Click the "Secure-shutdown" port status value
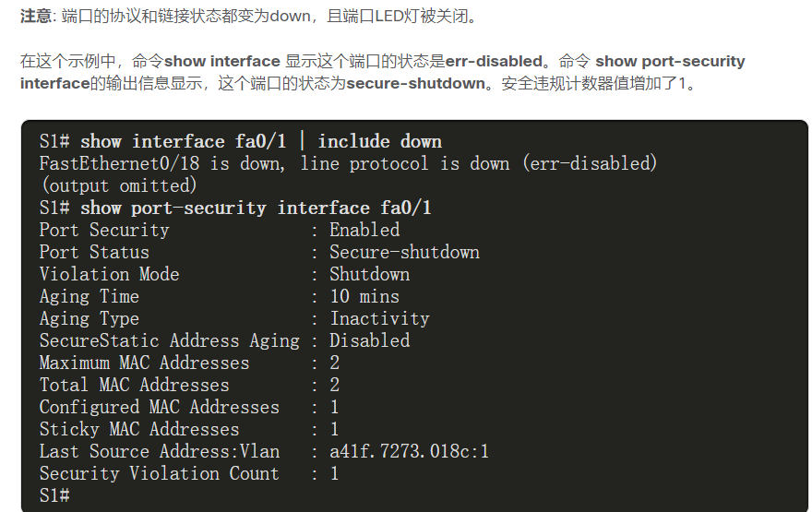This screenshot has height=512, width=812. (x=404, y=252)
